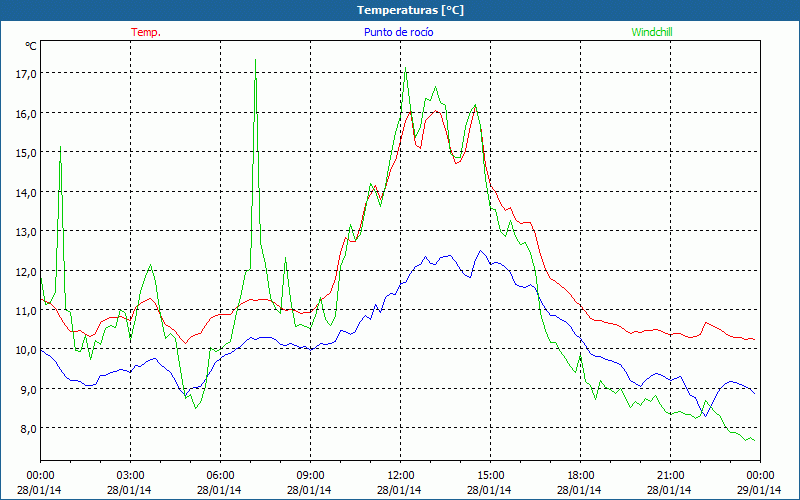Click the 03:00 time axis label

pyautogui.click(x=130, y=476)
